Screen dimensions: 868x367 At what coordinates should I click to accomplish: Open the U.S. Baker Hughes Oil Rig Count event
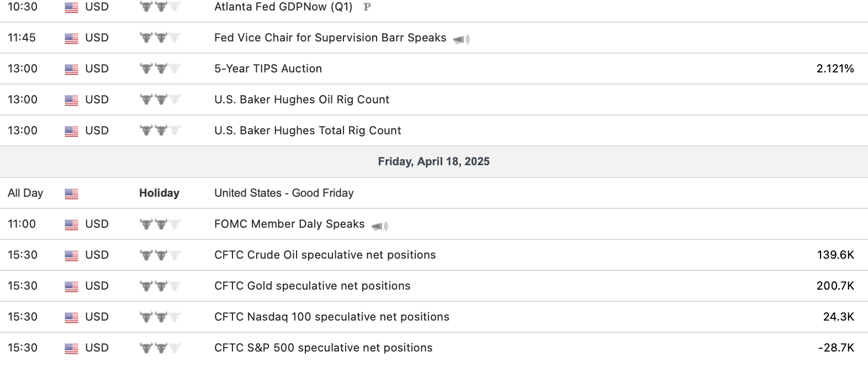301,99
